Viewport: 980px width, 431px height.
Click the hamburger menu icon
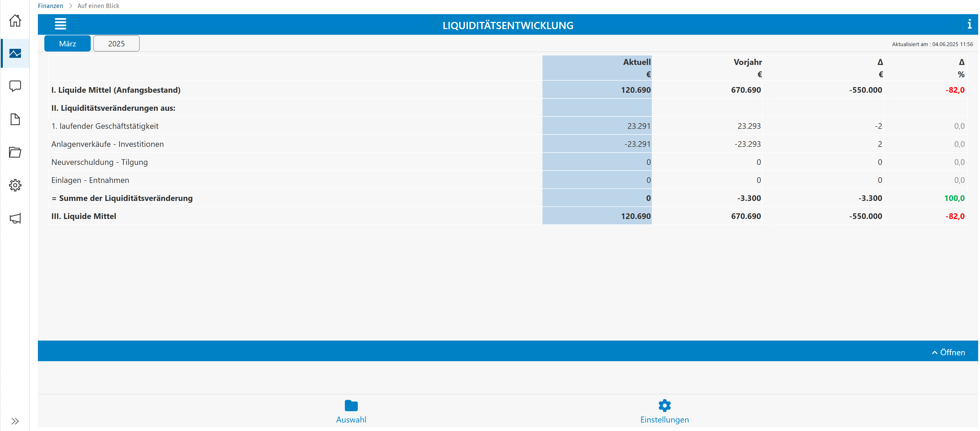point(61,24)
